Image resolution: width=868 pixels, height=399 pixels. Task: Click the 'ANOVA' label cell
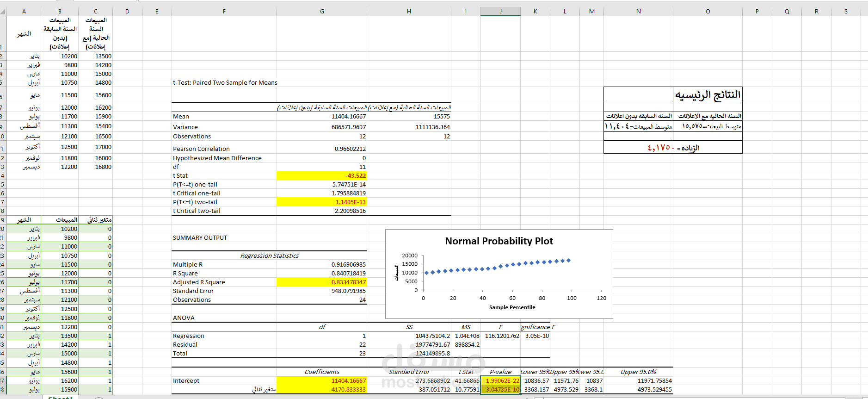pos(224,318)
